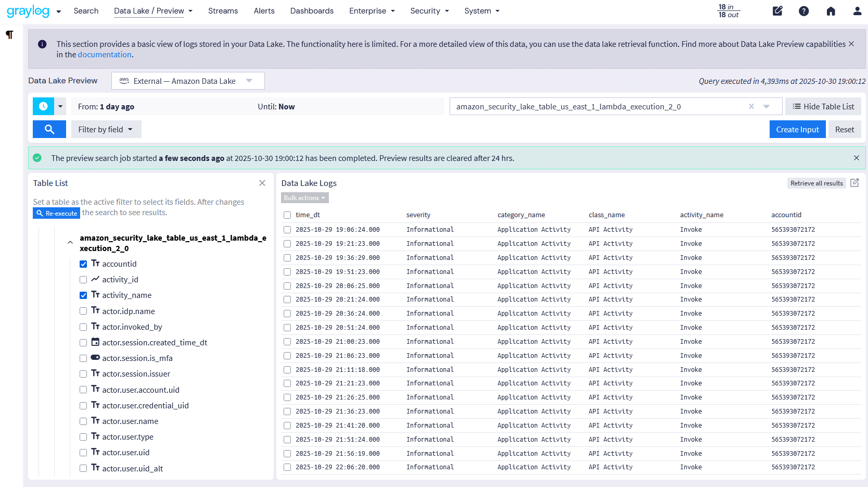
Task: Collapse the amazon_security_lake table tree node
Action: coord(70,243)
